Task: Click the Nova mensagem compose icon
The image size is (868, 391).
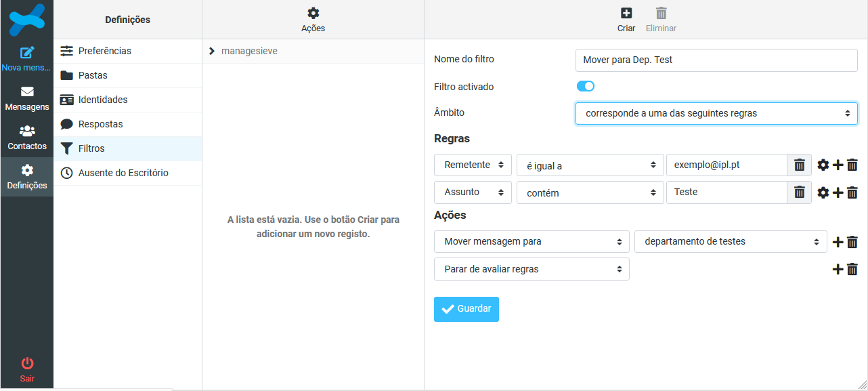Action: [27, 53]
